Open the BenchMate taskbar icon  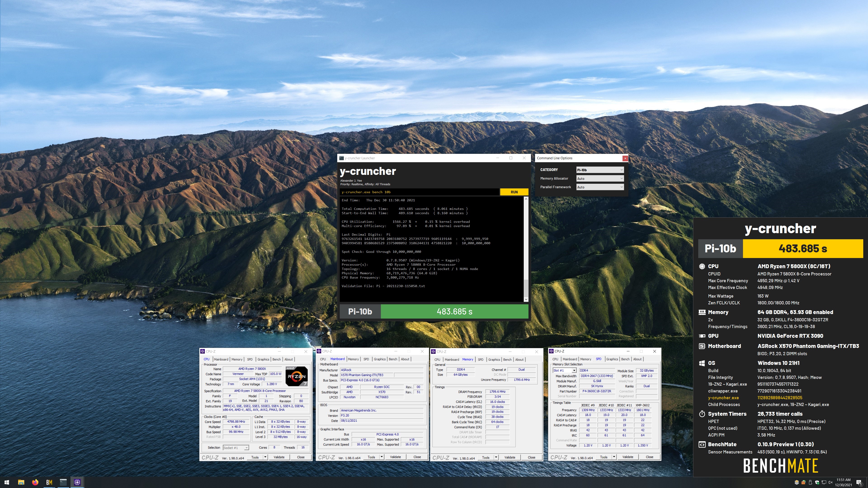(x=49, y=482)
